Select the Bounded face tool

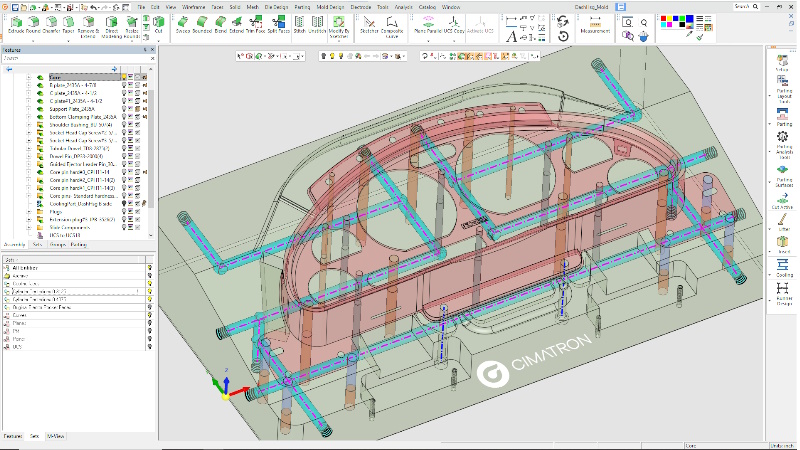pos(202,24)
